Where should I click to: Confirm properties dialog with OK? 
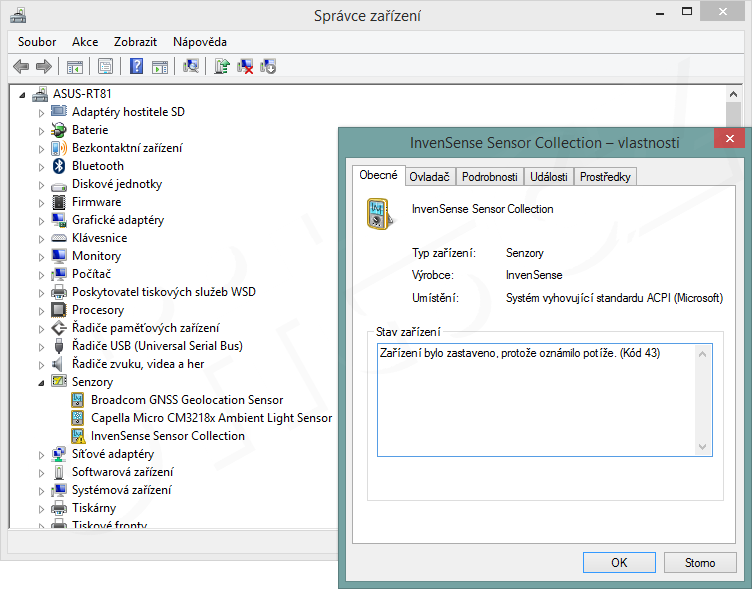pyautogui.click(x=619, y=562)
